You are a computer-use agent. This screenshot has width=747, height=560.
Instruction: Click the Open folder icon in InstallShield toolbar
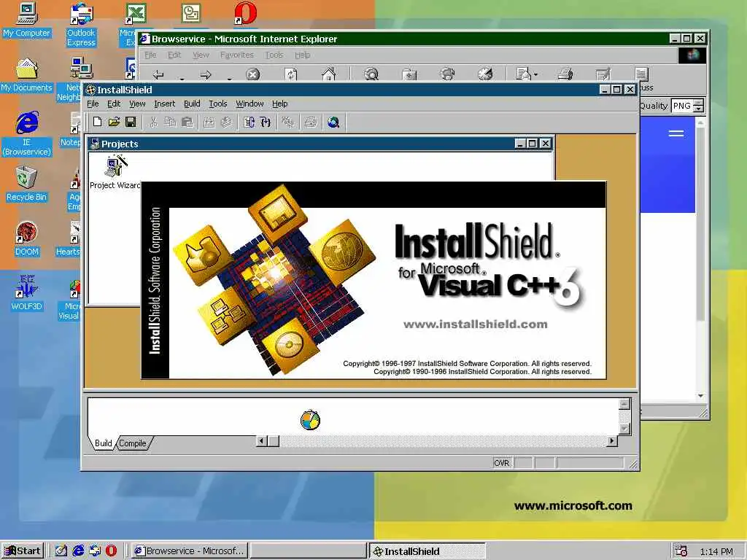click(x=114, y=122)
